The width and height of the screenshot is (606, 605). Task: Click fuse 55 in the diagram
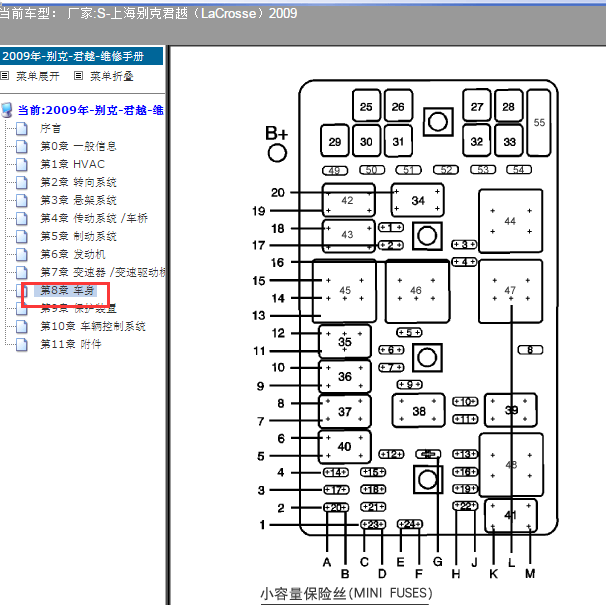[539, 123]
